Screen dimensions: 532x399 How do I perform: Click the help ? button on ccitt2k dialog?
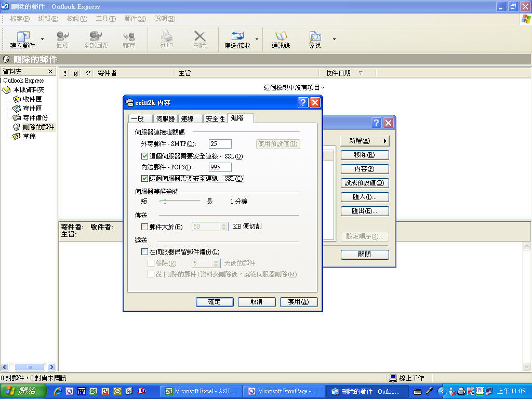[x=303, y=102]
